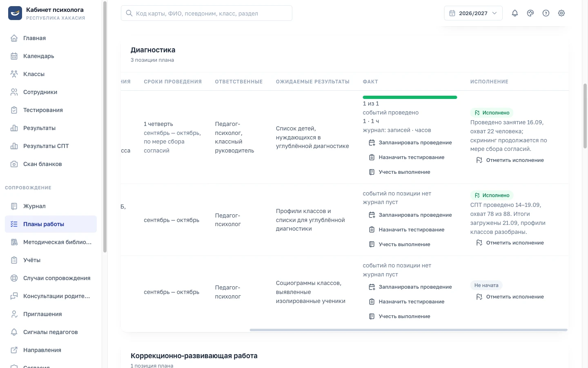
Task: Запланировать проведение in Социограммы классов row
Action: pyautogui.click(x=410, y=287)
